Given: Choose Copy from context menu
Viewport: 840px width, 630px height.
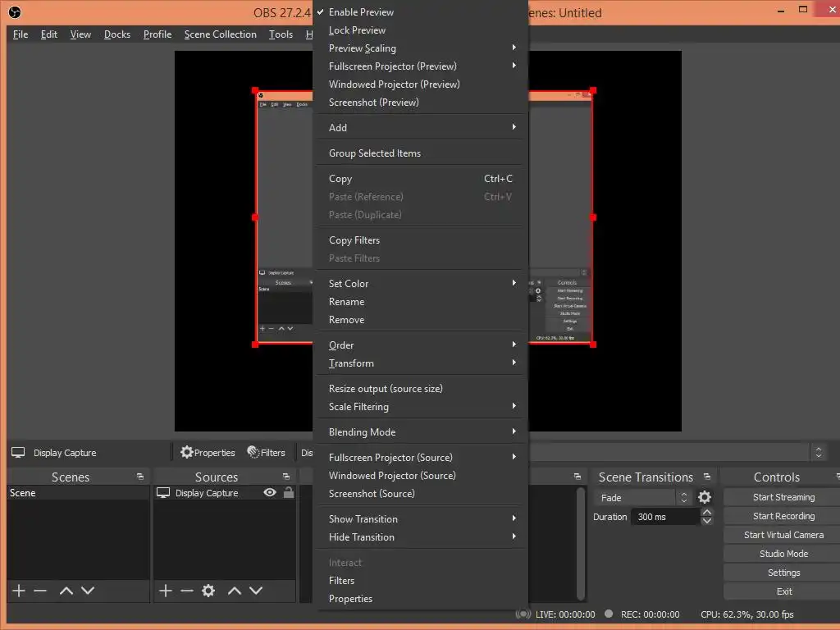Looking at the screenshot, I should 419,178.
